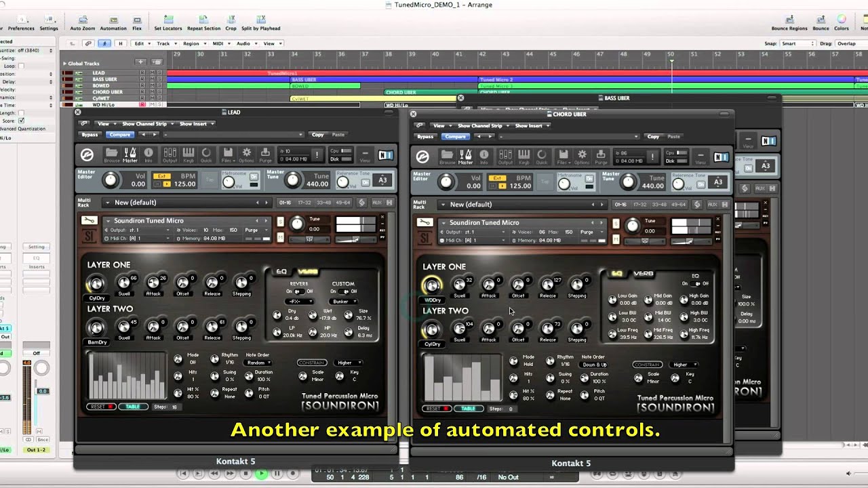Open the Output mixer in LEAD window
Screen dimensions: 868x488
(x=170, y=155)
